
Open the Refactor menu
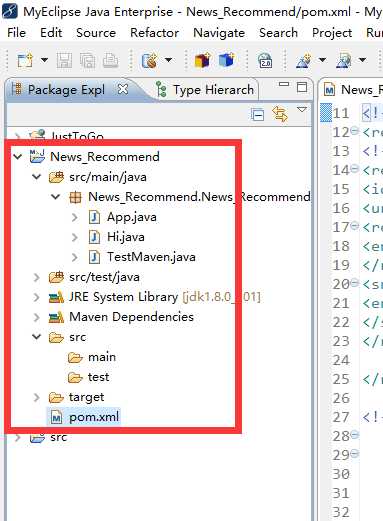tap(154, 33)
